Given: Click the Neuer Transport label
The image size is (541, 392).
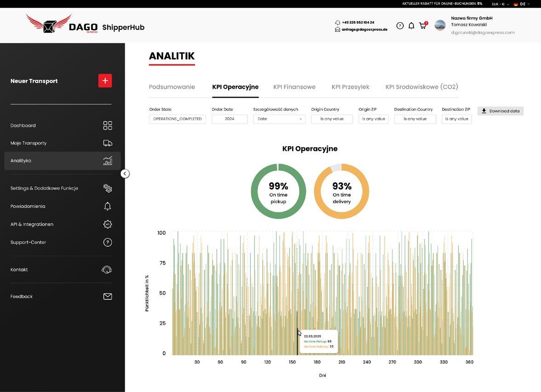Looking at the screenshot, I should (x=34, y=81).
